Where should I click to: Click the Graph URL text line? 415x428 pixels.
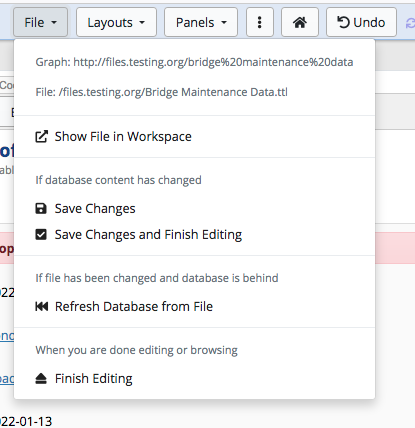coord(194,62)
